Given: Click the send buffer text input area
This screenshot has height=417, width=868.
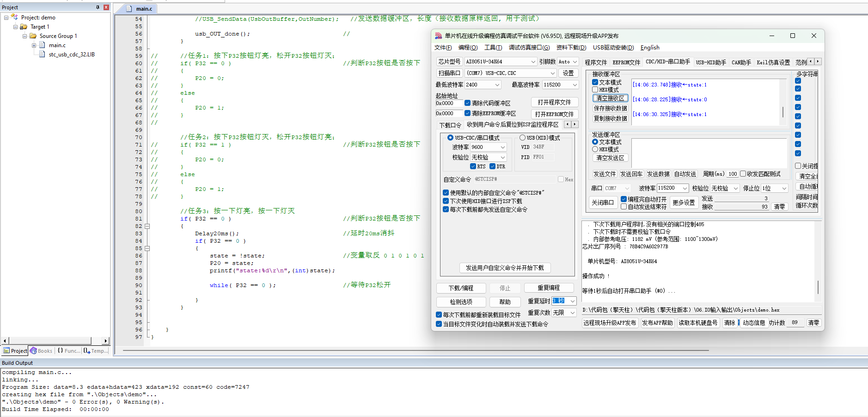Looking at the screenshot, I should 709,153.
